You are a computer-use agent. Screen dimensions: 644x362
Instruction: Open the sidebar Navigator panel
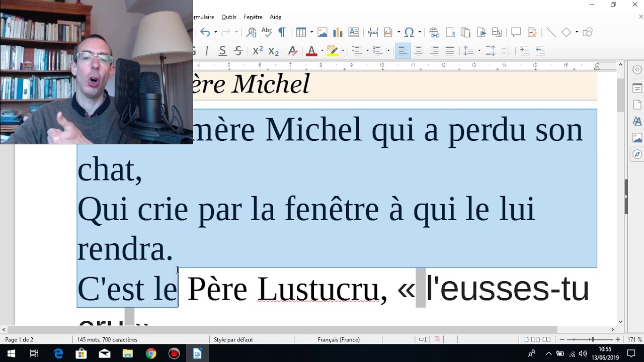637,154
